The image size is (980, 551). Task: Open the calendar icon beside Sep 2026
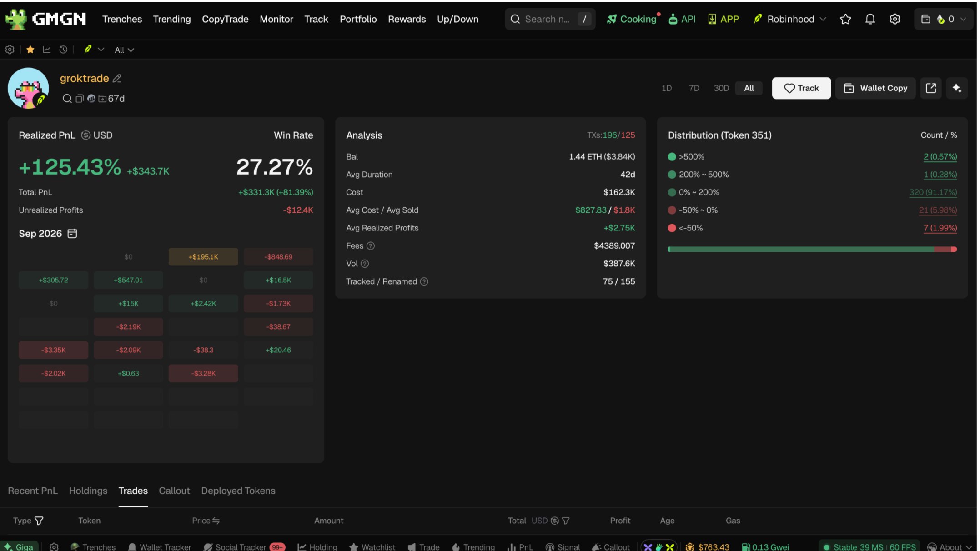point(72,234)
